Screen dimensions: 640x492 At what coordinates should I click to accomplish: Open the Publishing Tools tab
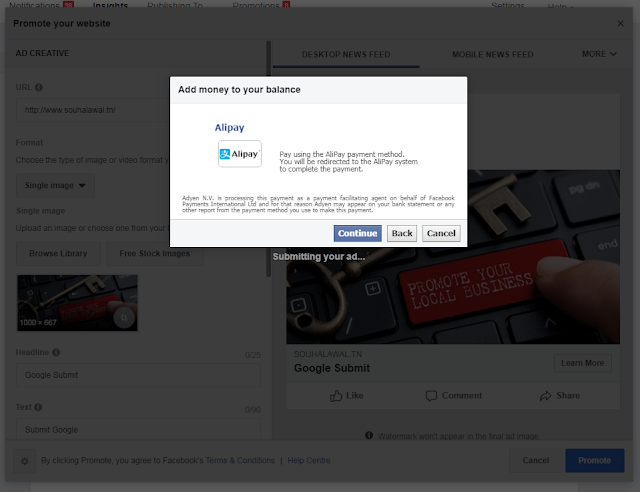pos(175,5)
